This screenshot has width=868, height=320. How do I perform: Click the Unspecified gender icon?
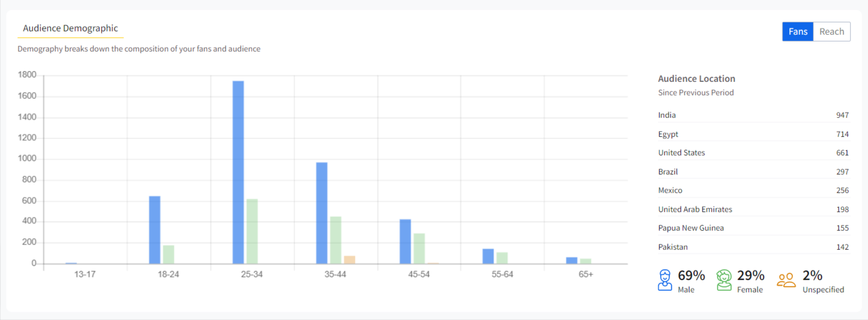point(787,280)
